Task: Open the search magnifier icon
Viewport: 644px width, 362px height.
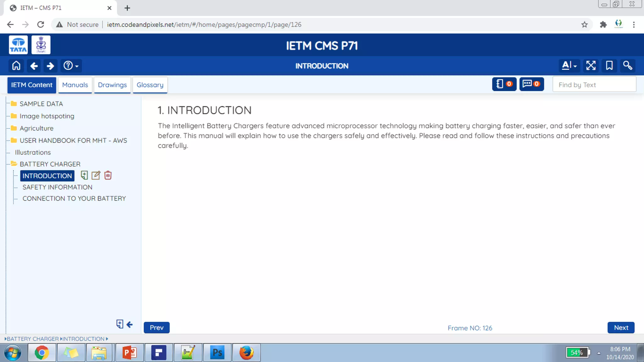Action: click(628, 66)
